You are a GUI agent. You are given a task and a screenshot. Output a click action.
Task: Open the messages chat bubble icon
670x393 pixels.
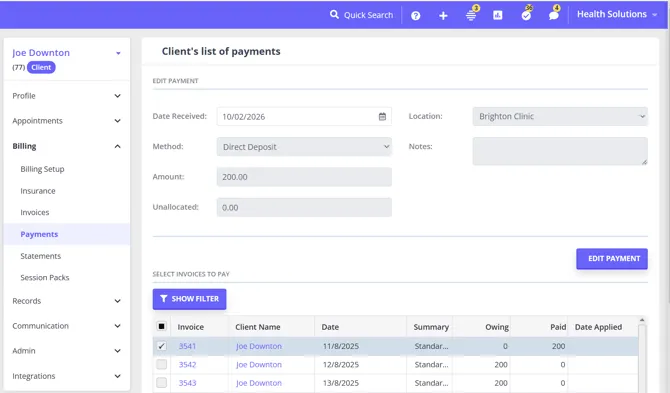coord(554,15)
